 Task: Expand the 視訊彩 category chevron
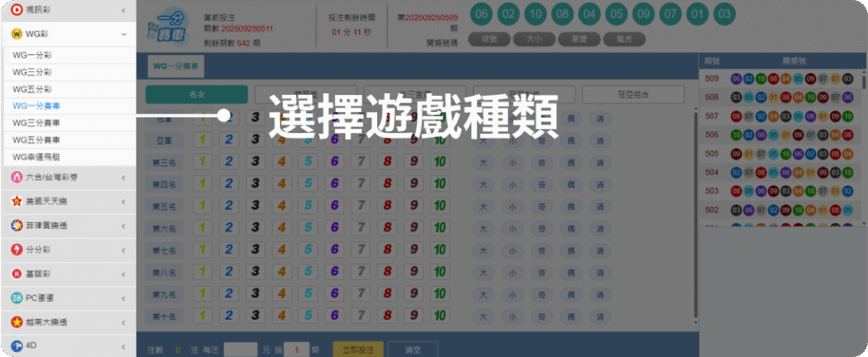pyautogui.click(x=124, y=10)
